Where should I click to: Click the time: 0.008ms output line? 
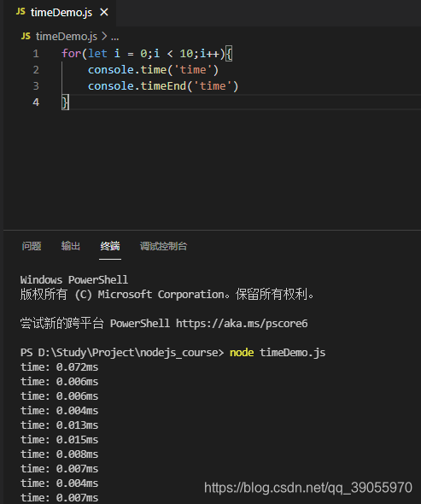click(60, 454)
